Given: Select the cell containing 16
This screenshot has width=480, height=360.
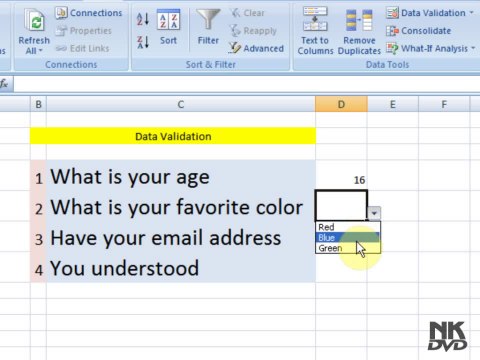Looking at the screenshot, I should [341, 176].
